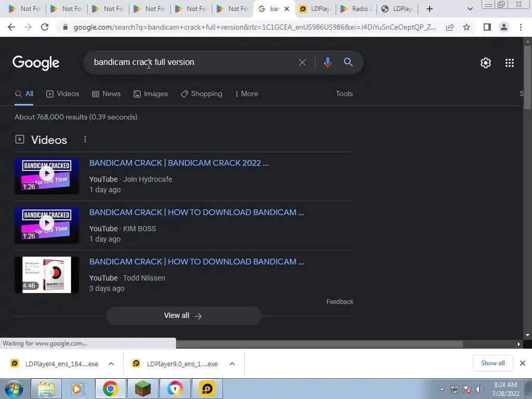Image resolution: width=532 pixels, height=399 pixels.
Task: Open the Action Center flag icon
Action: pos(467,389)
